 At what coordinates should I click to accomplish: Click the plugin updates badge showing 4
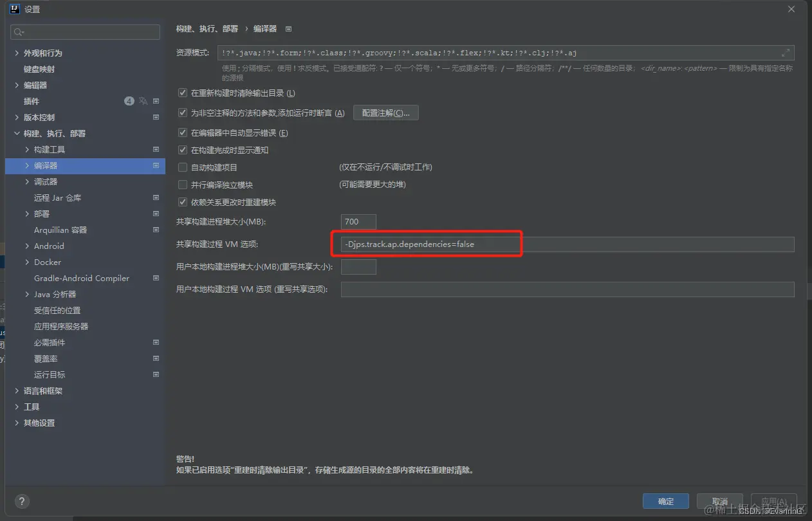[129, 101]
